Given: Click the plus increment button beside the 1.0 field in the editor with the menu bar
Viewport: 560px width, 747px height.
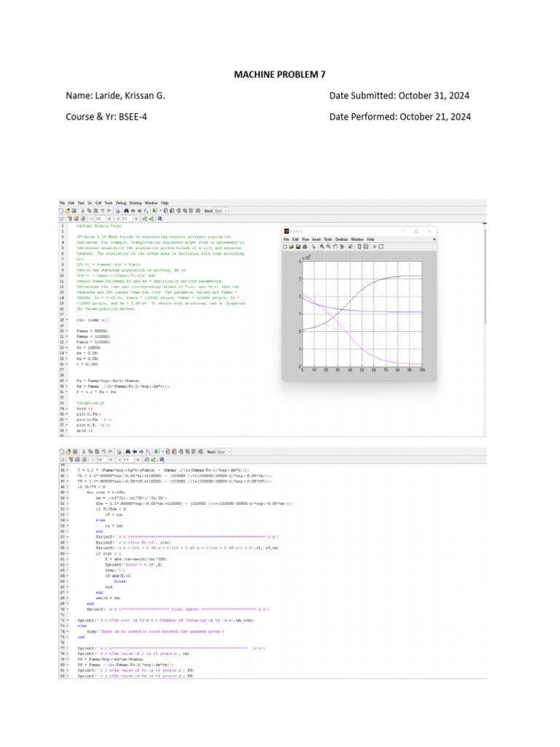Looking at the screenshot, I should pos(109,219).
